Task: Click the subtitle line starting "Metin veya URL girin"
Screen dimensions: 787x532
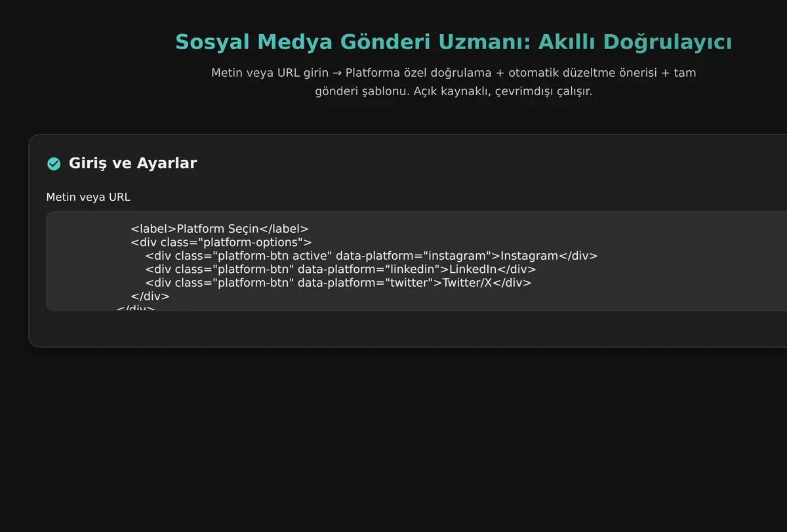Action: pyautogui.click(x=453, y=73)
